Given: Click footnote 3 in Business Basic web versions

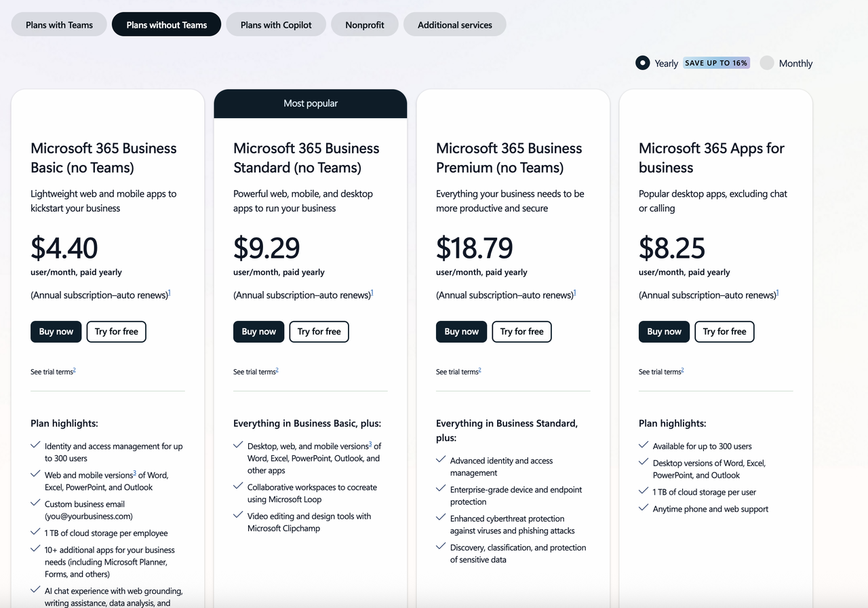Looking at the screenshot, I should coord(134,473).
